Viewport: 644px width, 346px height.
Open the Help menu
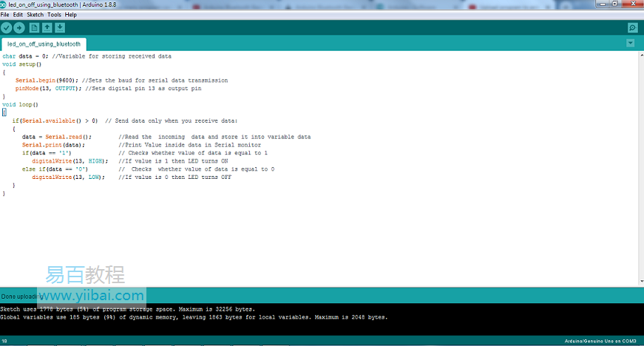click(71, 15)
